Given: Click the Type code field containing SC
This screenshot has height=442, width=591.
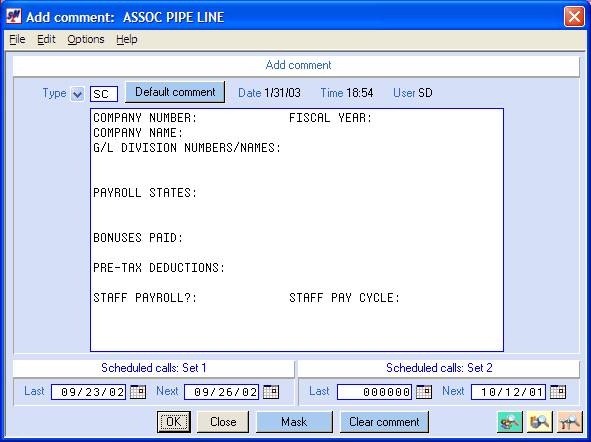Looking at the screenshot, I should (x=104, y=94).
